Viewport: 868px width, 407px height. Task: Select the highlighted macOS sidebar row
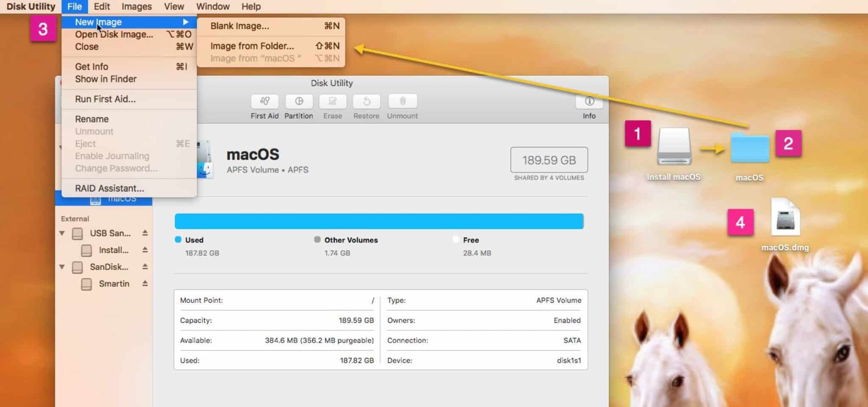(104, 199)
